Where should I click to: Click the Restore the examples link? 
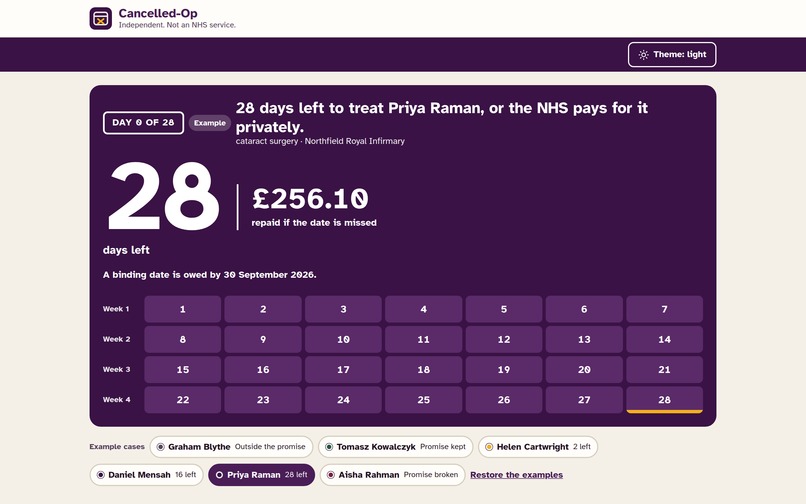tap(517, 475)
